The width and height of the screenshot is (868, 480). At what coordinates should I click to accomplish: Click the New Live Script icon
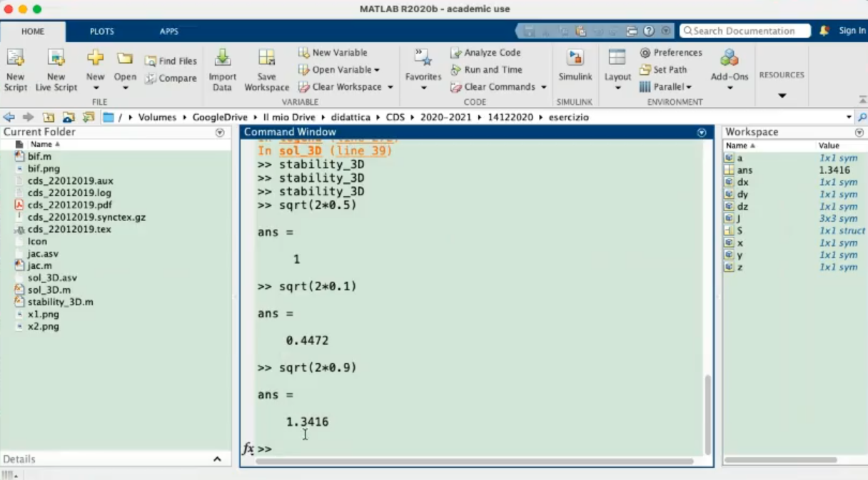pos(56,59)
